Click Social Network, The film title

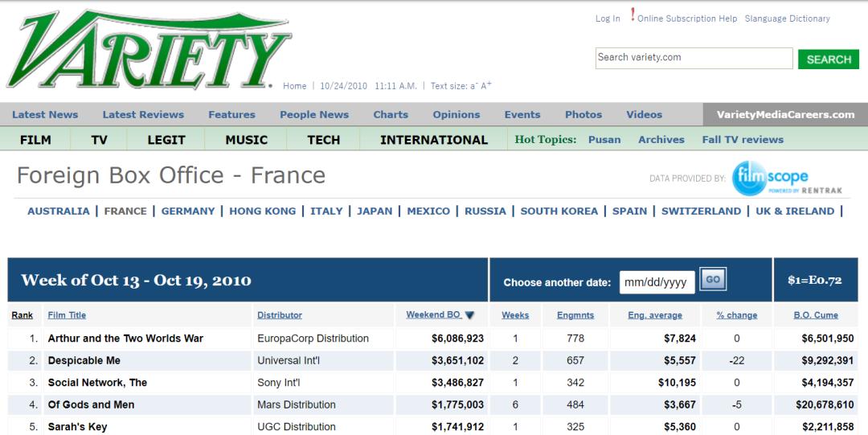pos(97,383)
